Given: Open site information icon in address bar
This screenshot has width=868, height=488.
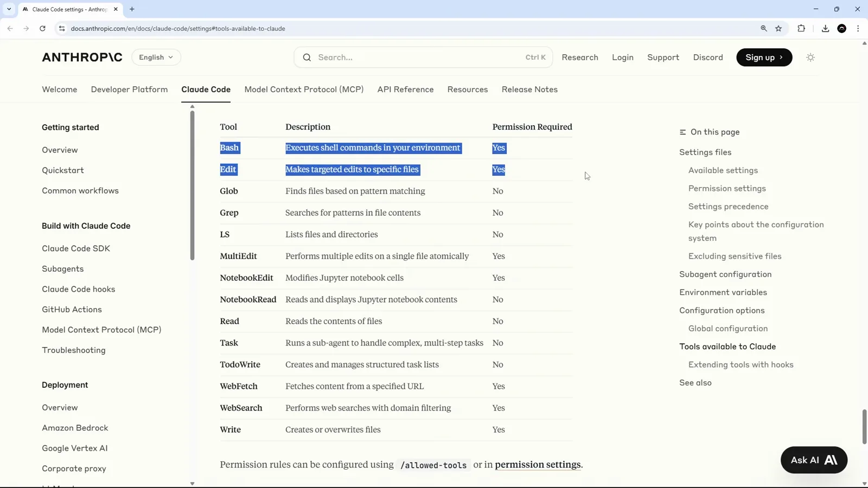Looking at the screenshot, I should point(62,28).
